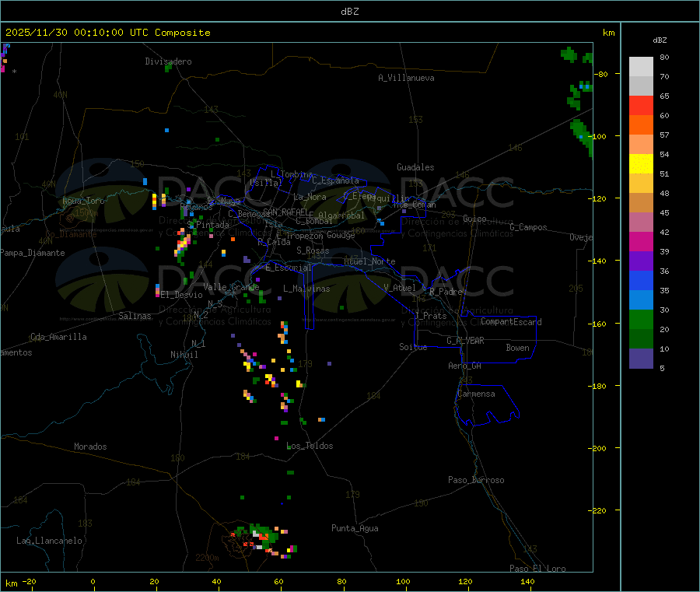Click the G_ALVEAR label

point(465,341)
